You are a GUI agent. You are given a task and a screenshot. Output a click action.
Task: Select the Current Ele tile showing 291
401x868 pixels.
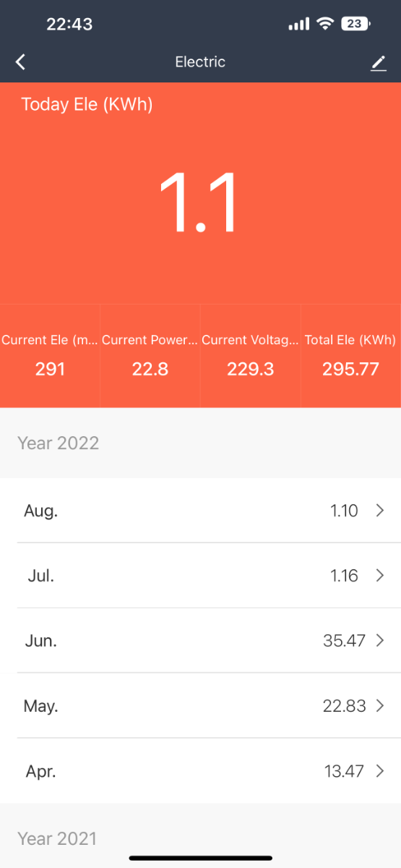click(50, 356)
